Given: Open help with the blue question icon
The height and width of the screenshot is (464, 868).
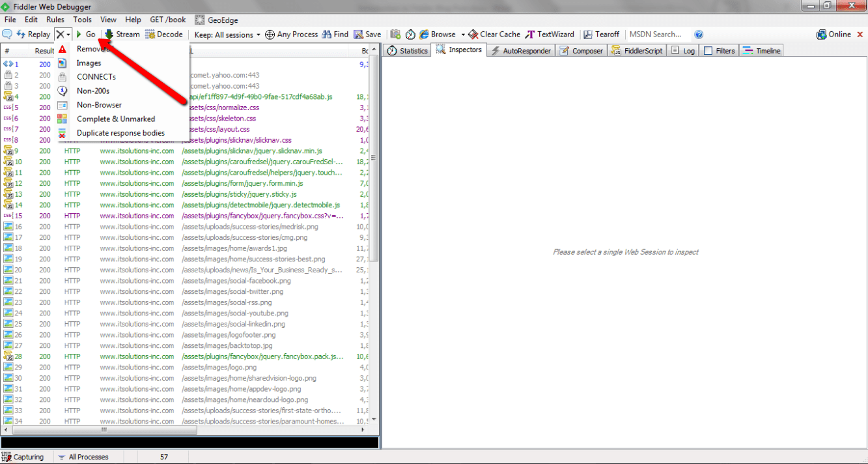Looking at the screenshot, I should 699,35.
